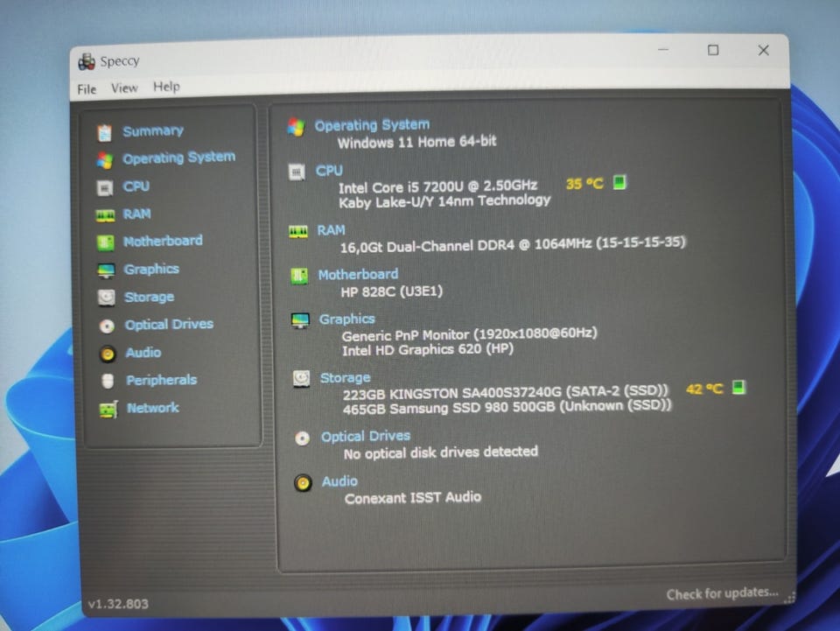Open the View menu
Screen dimensions: 840x631
124,88
